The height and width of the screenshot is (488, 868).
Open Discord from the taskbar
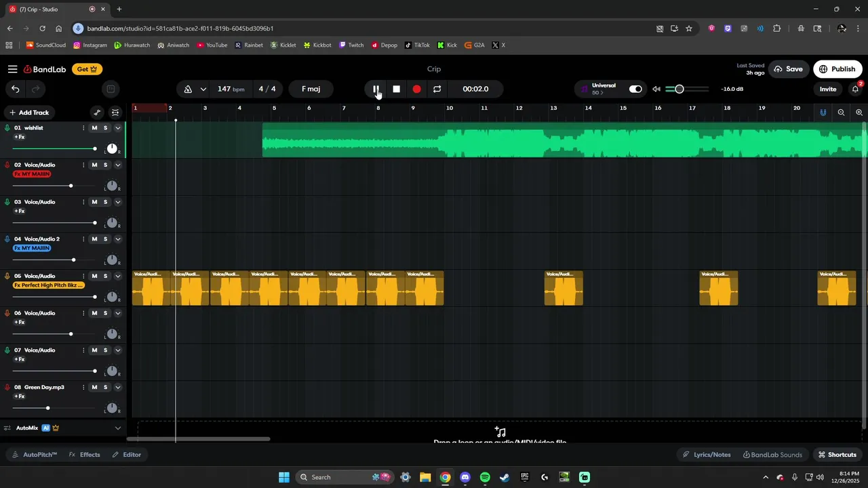(x=465, y=477)
